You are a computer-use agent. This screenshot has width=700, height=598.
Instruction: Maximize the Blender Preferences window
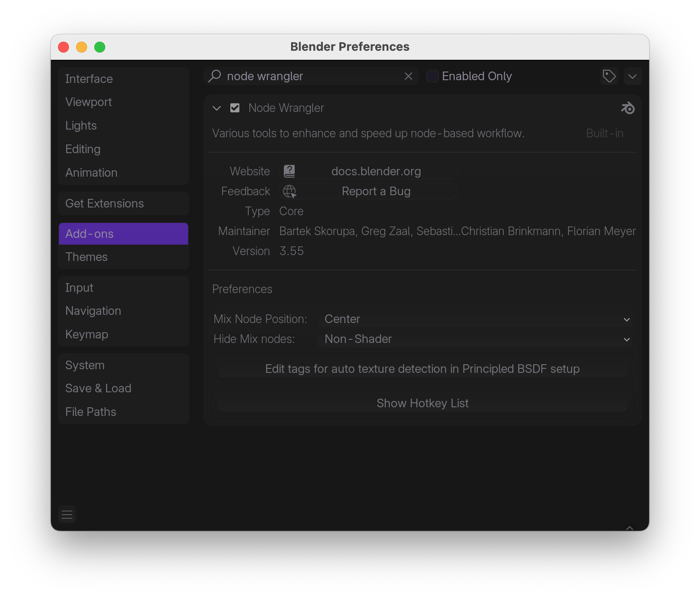click(100, 47)
